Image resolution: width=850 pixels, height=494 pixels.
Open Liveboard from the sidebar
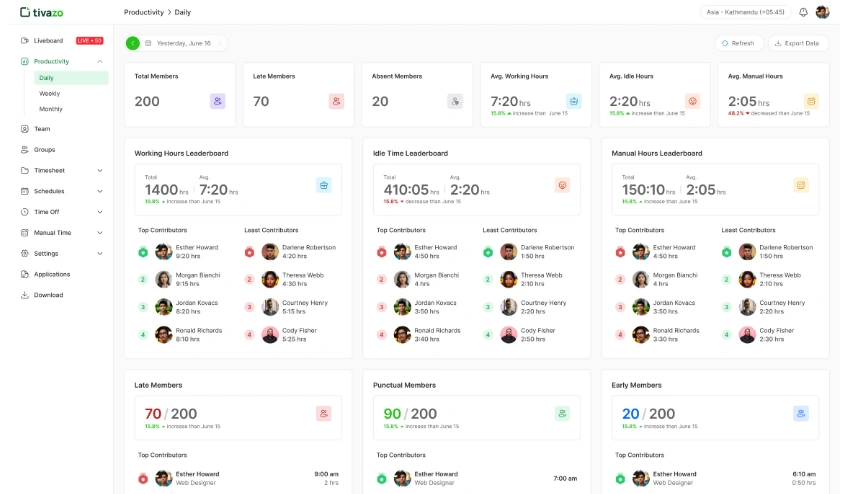(48, 41)
